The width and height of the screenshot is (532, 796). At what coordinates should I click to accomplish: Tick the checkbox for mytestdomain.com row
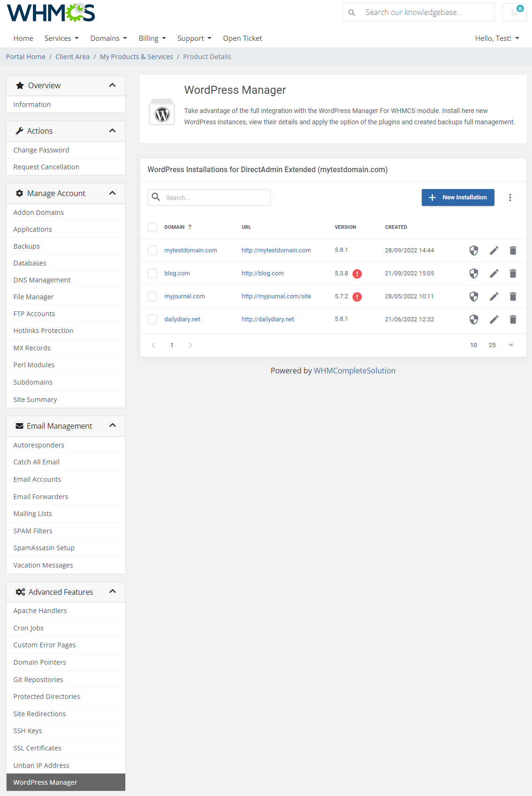coord(152,250)
